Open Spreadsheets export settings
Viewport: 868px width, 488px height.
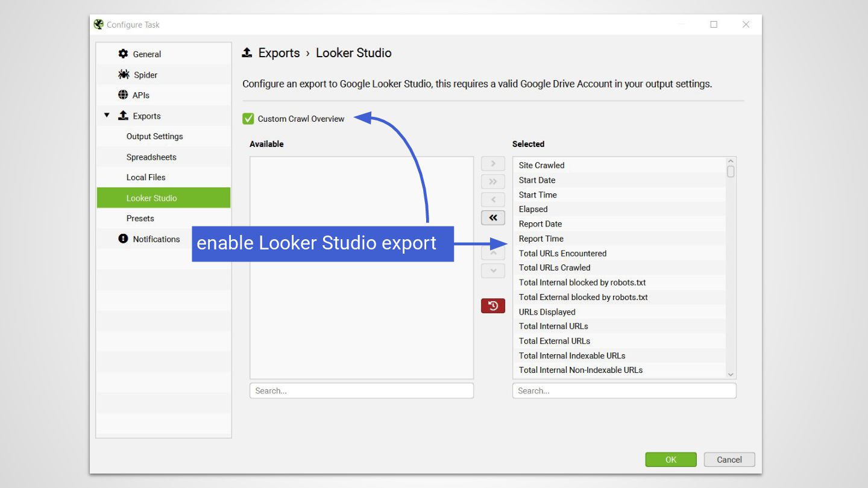(164, 157)
